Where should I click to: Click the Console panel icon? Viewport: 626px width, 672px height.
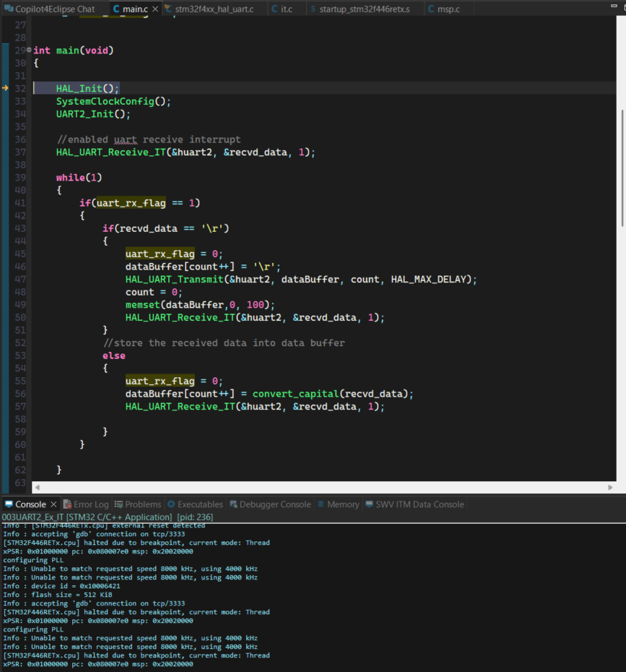[x=7, y=504]
